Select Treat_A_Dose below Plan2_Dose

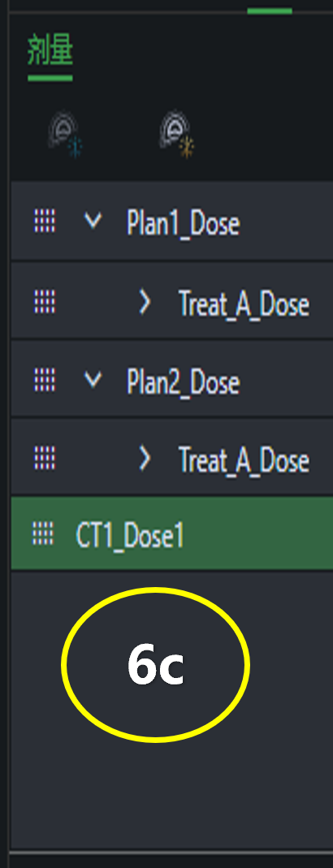[x=244, y=460]
